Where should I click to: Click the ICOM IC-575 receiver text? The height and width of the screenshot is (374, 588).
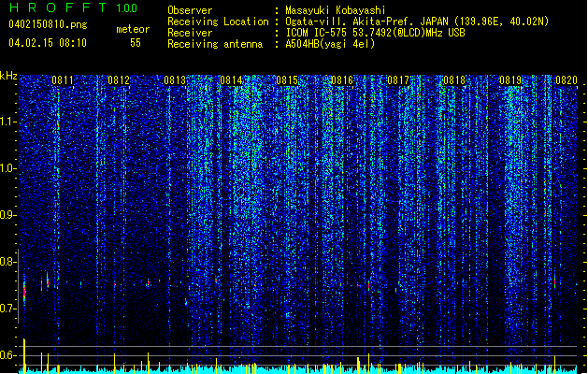pos(375,33)
